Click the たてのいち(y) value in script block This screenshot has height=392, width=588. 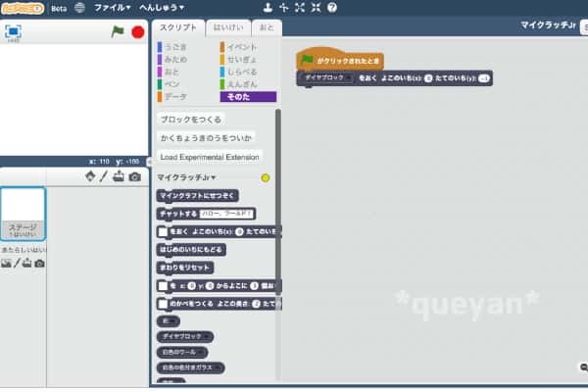pos(484,78)
